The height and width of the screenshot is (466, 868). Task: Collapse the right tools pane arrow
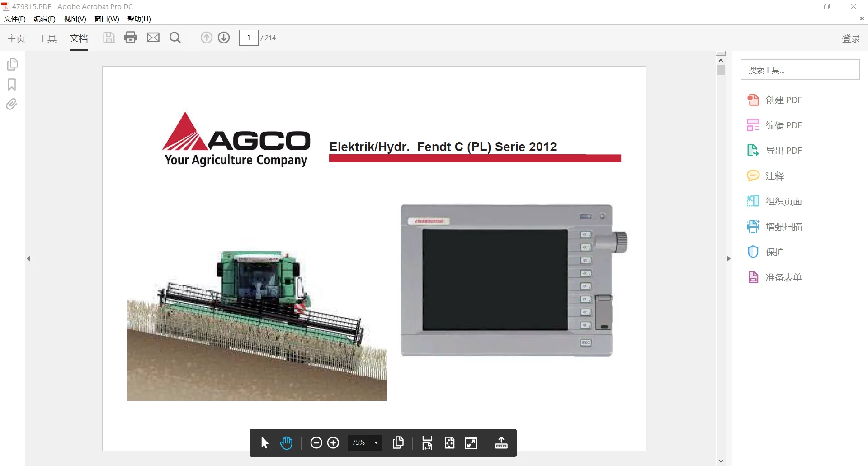tap(728, 259)
